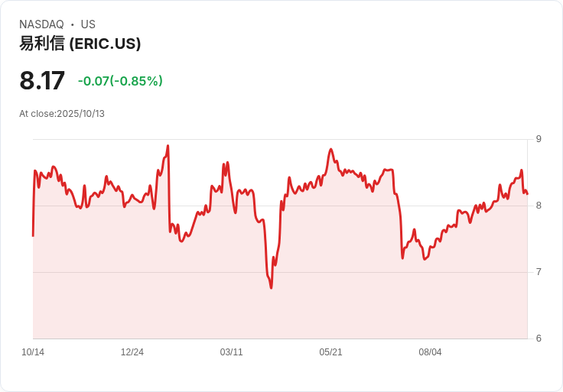Select the 6 label on the price axis
This screenshot has width=563, height=392.
[x=539, y=339]
